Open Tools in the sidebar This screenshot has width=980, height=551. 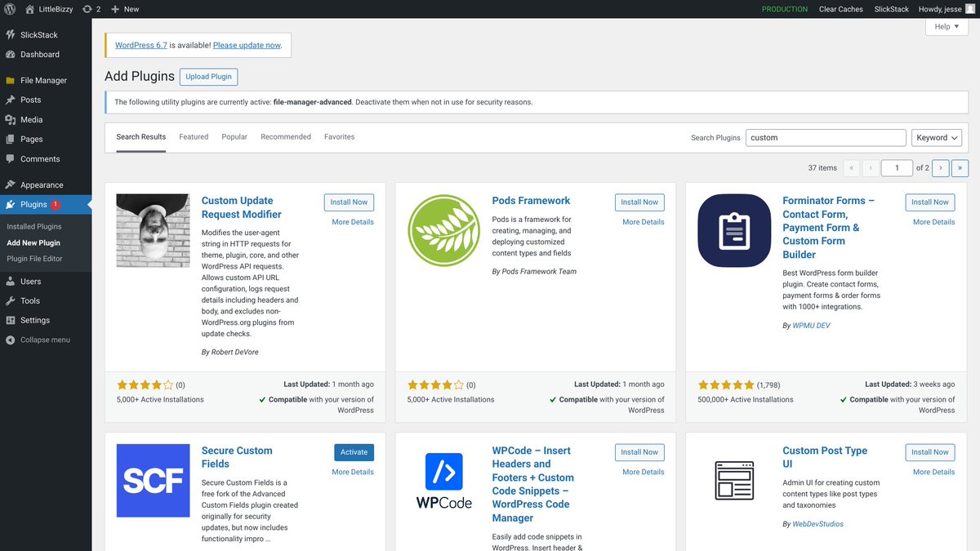point(46,300)
